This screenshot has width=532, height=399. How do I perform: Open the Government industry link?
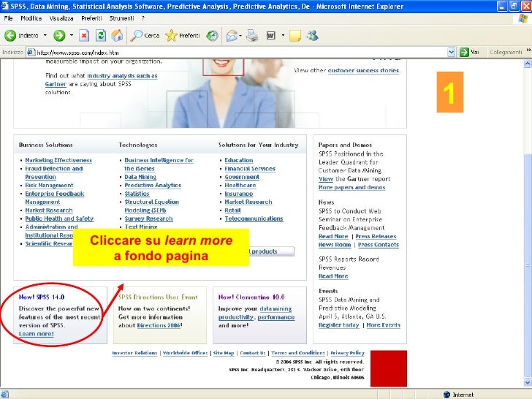(242, 177)
